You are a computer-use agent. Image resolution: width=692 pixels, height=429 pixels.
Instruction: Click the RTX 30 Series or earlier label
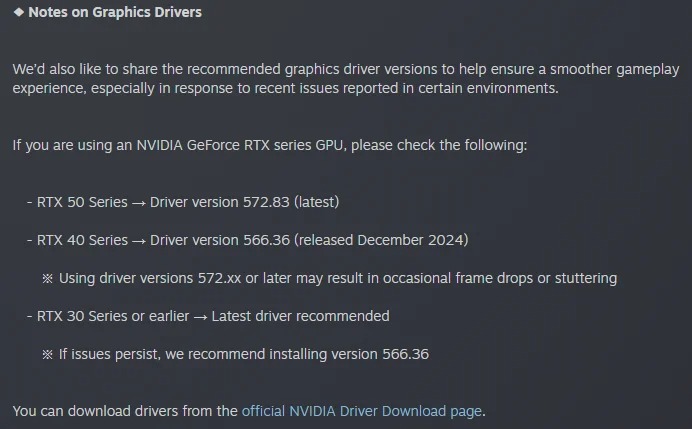[113, 316]
